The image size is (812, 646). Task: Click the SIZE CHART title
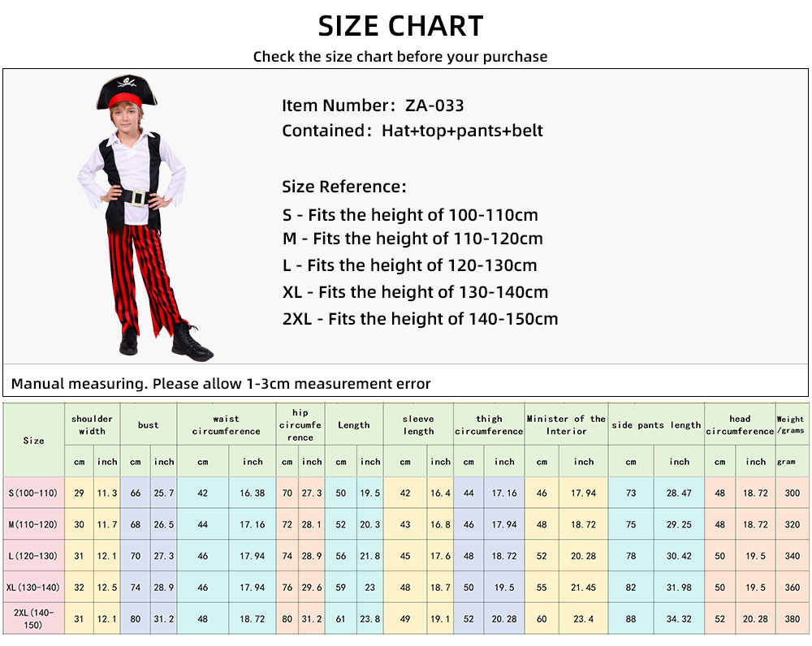click(400, 26)
